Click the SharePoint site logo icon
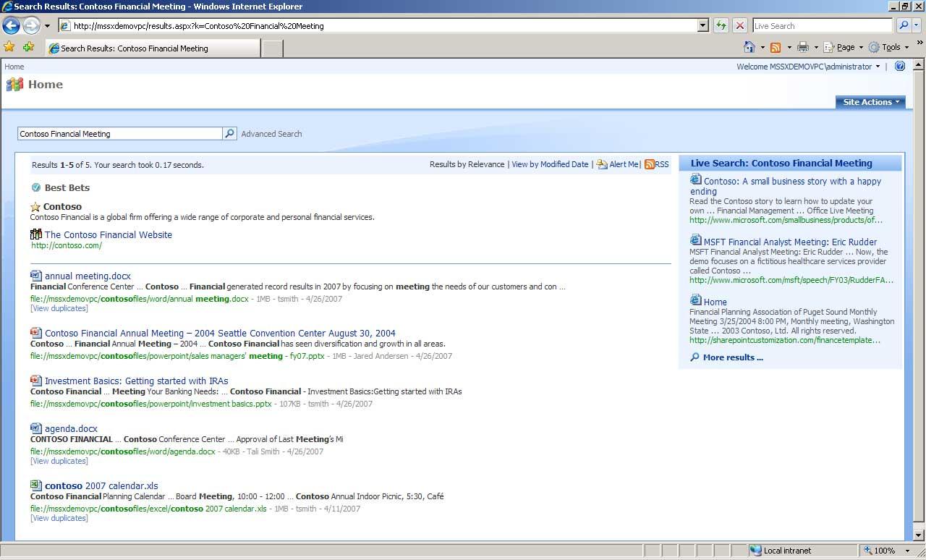 (14, 85)
